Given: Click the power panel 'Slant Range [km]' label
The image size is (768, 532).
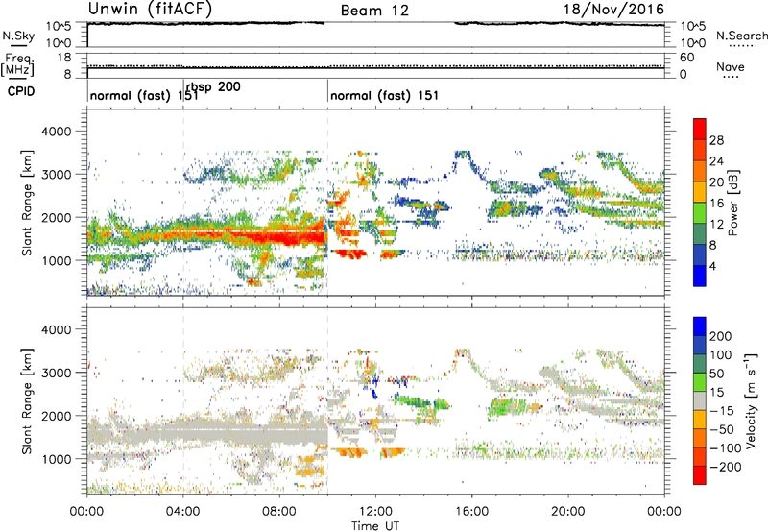Looking at the screenshot, I should 27,203.
